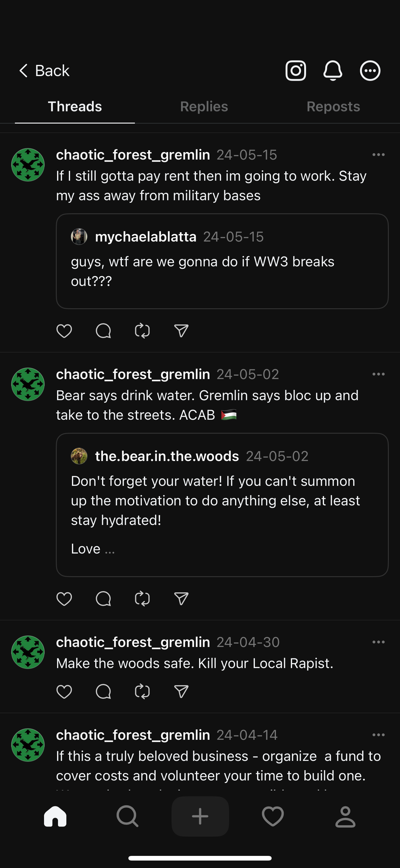
Task: Like the 'Bear says drink water' post
Action: pos(64,599)
